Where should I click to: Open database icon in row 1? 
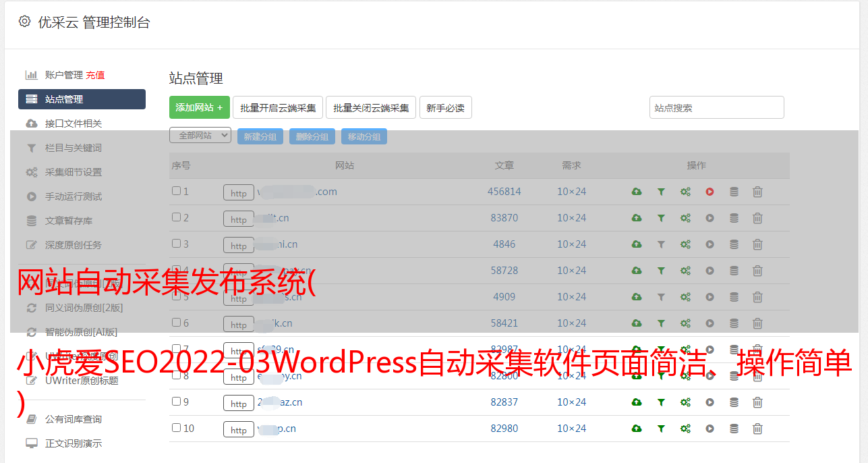(x=734, y=192)
